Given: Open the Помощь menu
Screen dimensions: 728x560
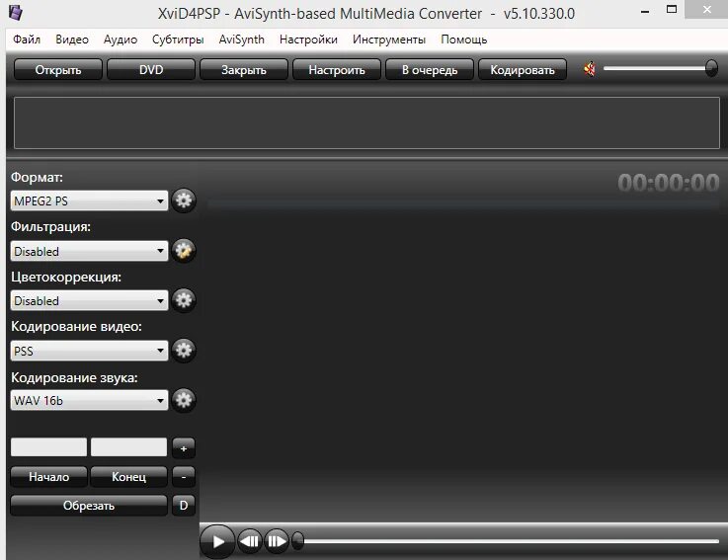Looking at the screenshot, I should coord(464,40).
